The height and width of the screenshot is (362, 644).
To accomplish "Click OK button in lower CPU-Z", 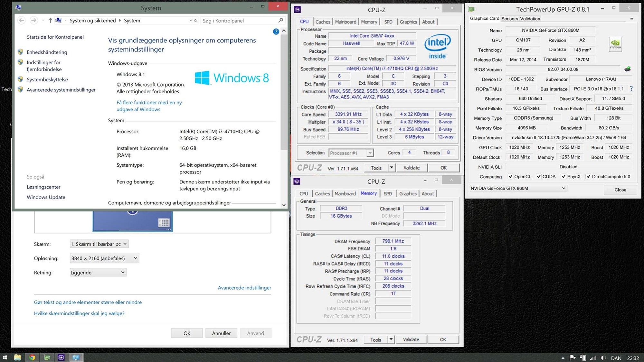I will (x=443, y=339).
